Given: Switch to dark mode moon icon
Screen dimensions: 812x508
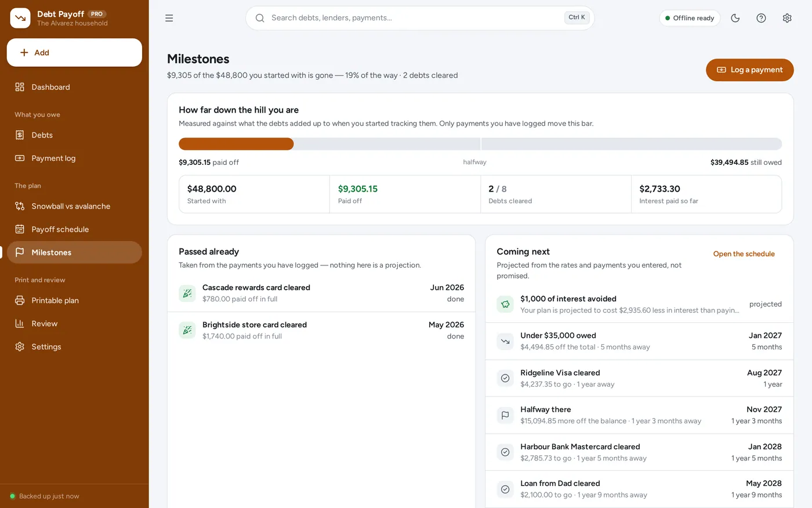Looking at the screenshot, I should coord(735,18).
